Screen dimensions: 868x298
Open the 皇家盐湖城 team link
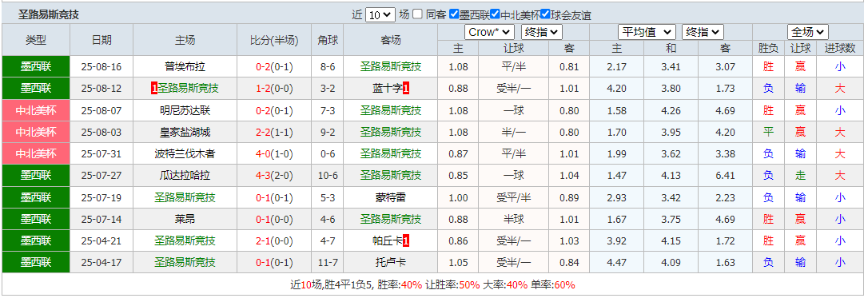tap(185, 132)
